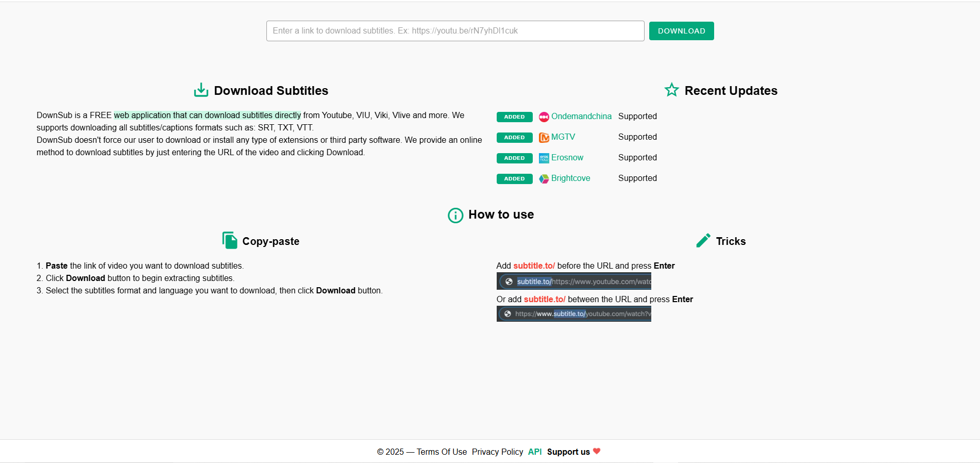980x463 pixels.
Task: Open the Ondemandchina link
Action: pos(581,117)
